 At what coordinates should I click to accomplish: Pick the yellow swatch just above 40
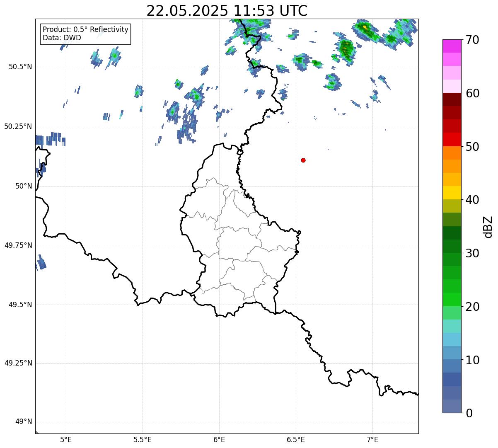[452, 193]
